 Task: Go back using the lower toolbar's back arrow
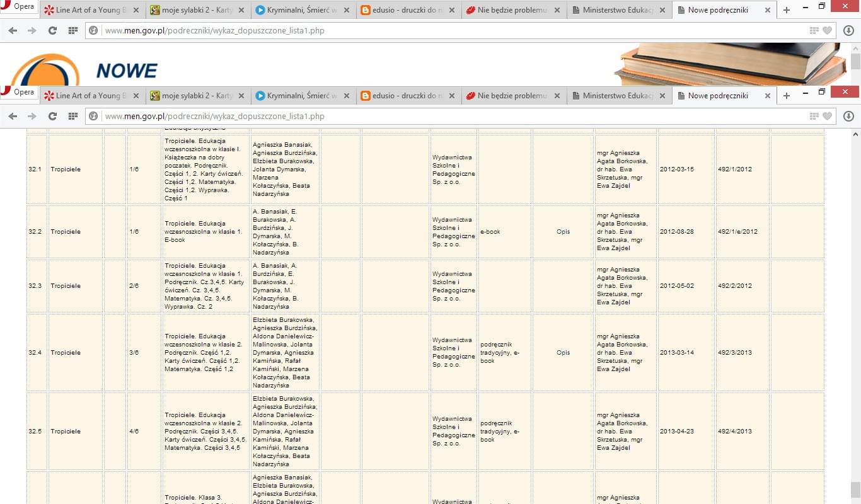coord(13,117)
